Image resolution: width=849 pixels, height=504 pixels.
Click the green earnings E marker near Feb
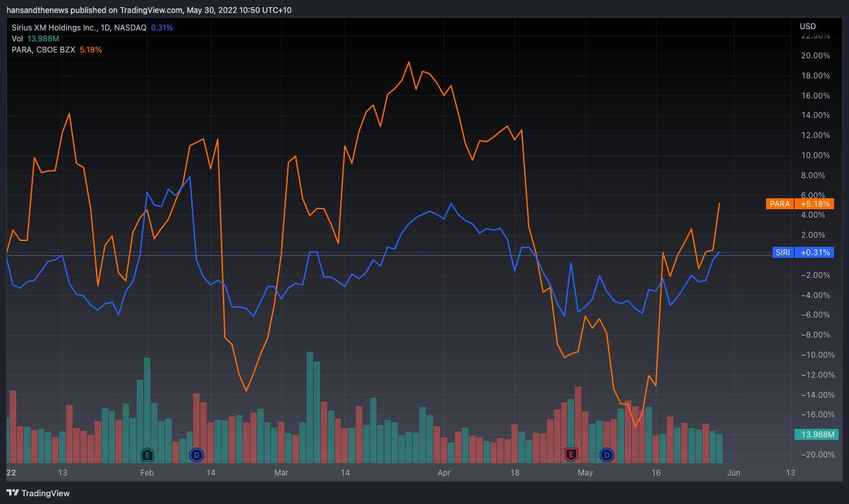point(147,455)
